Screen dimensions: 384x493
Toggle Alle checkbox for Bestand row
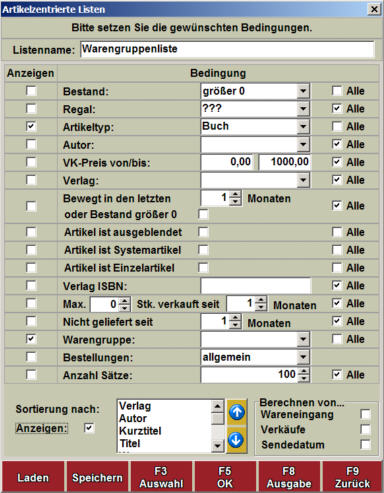point(337,91)
